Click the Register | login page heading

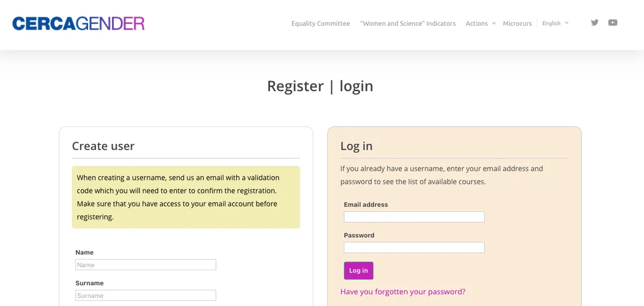coord(320,86)
